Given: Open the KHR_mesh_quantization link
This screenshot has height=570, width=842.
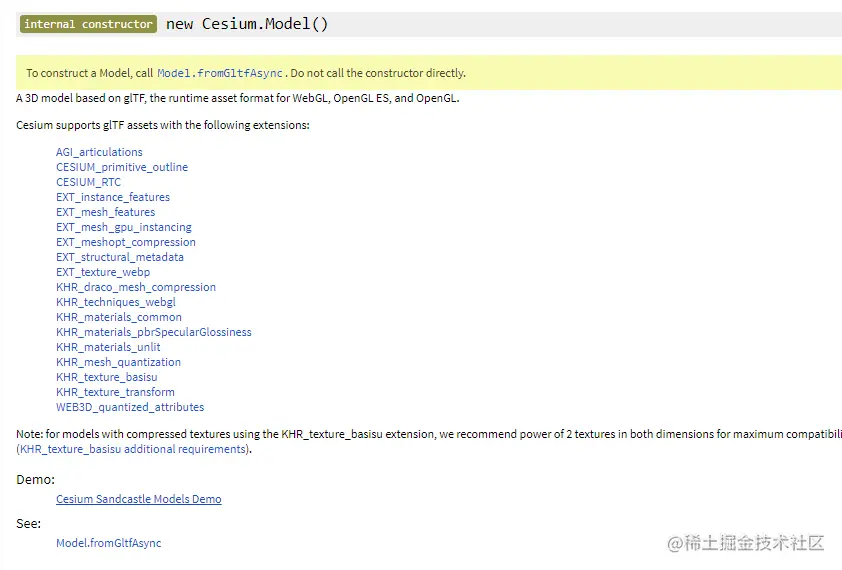Looking at the screenshot, I should click(x=118, y=363).
